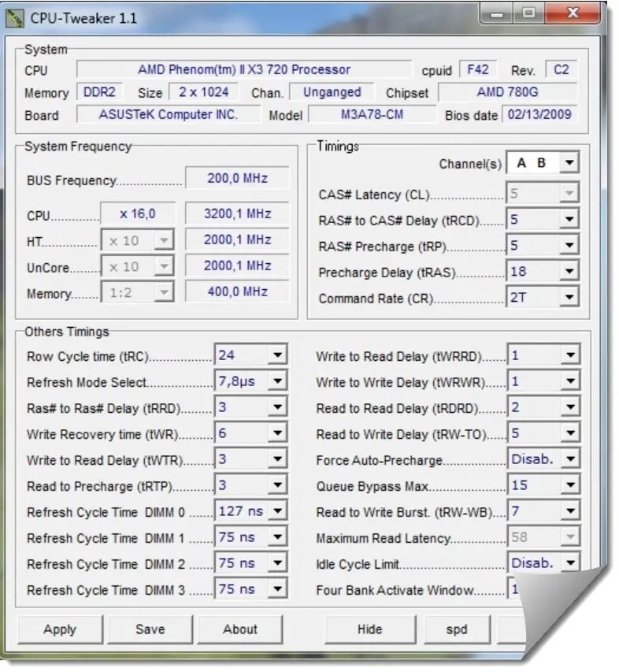Click the cpuid F42 field
This screenshot has height=672, width=619.
coord(477,69)
